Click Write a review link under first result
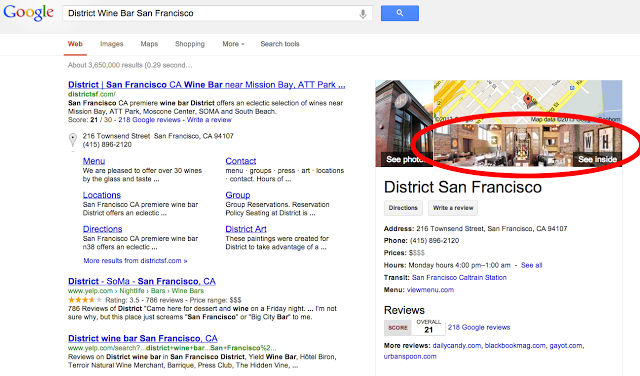This screenshot has width=640, height=376. (209, 120)
